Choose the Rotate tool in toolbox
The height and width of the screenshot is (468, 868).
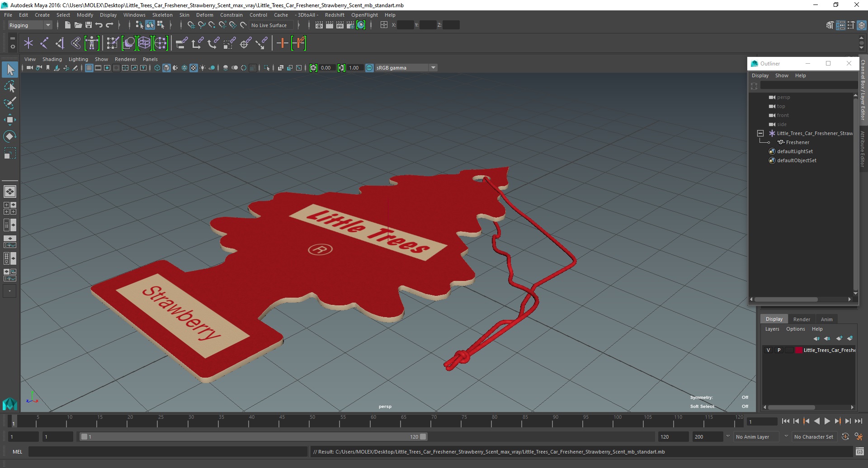click(10, 136)
